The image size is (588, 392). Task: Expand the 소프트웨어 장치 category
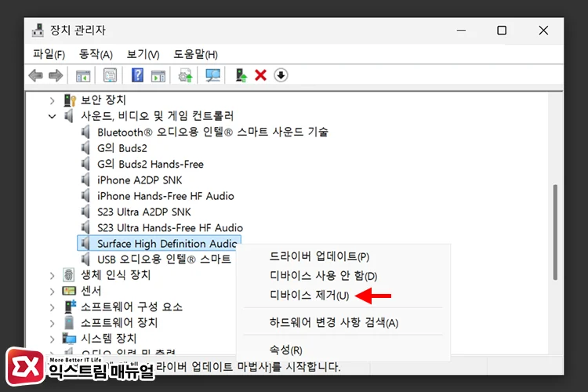tap(52, 323)
